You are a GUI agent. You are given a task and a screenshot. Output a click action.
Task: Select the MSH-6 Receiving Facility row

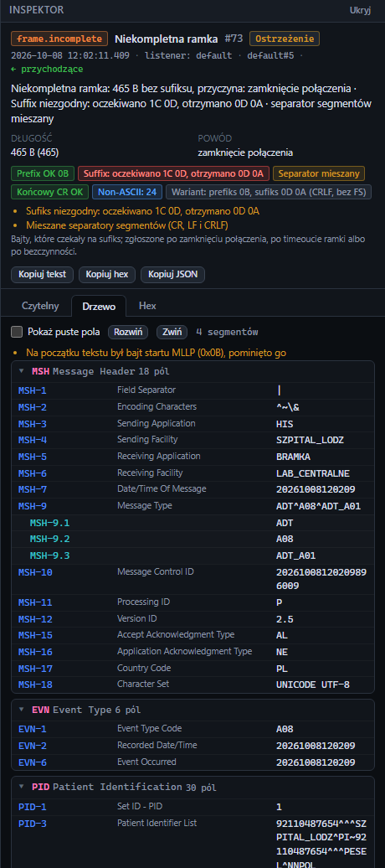point(193,473)
